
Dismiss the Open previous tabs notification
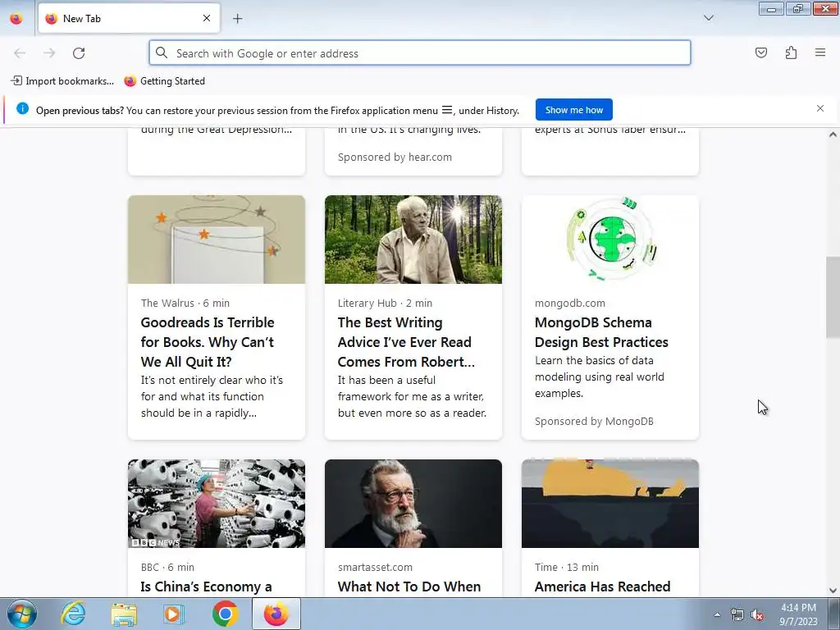pos(820,108)
